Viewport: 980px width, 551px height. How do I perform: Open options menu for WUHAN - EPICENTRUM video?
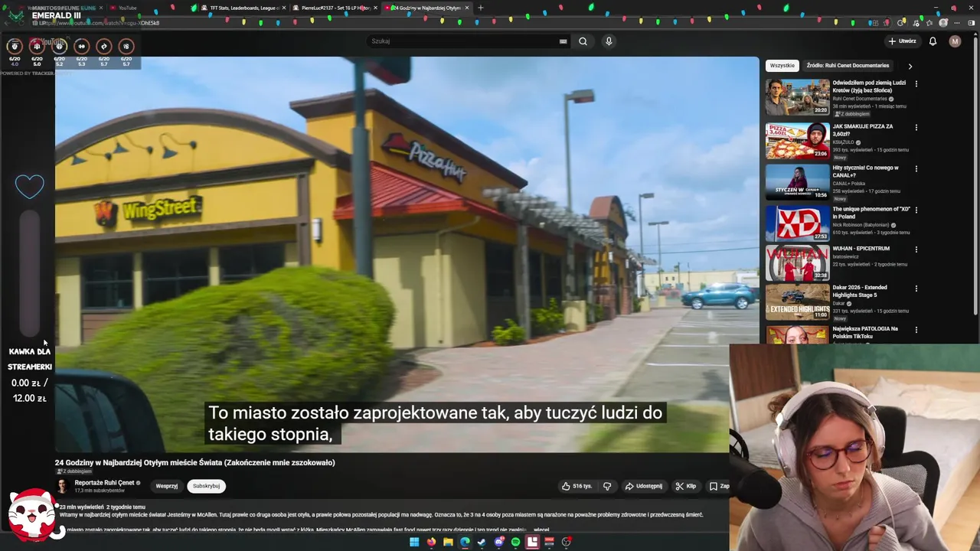coord(916,249)
